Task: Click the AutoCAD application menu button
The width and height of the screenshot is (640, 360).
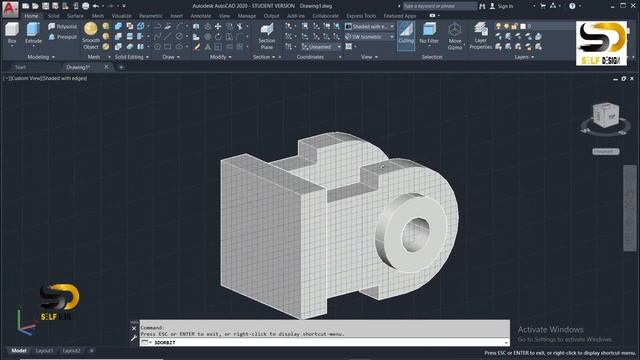Action: (10, 8)
